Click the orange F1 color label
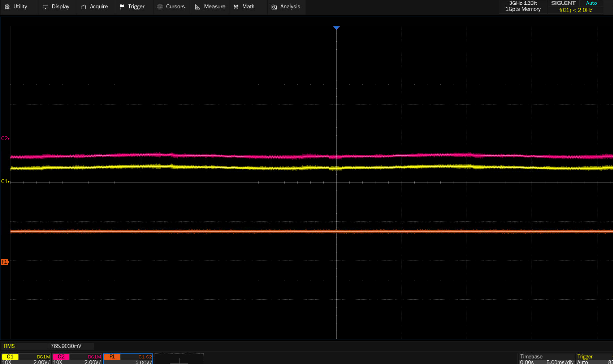 [x=112, y=357]
